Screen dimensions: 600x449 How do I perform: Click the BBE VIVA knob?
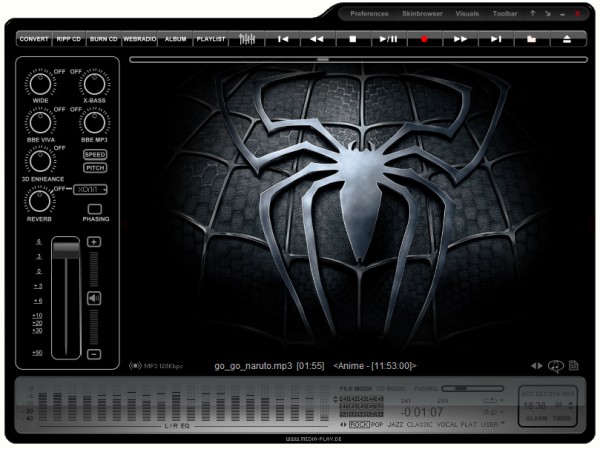tap(40, 122)
